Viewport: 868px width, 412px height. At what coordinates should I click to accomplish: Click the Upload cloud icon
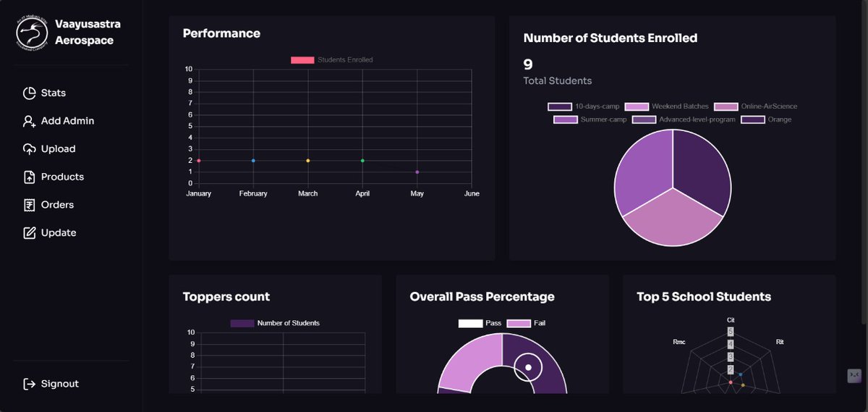point(30,148)
